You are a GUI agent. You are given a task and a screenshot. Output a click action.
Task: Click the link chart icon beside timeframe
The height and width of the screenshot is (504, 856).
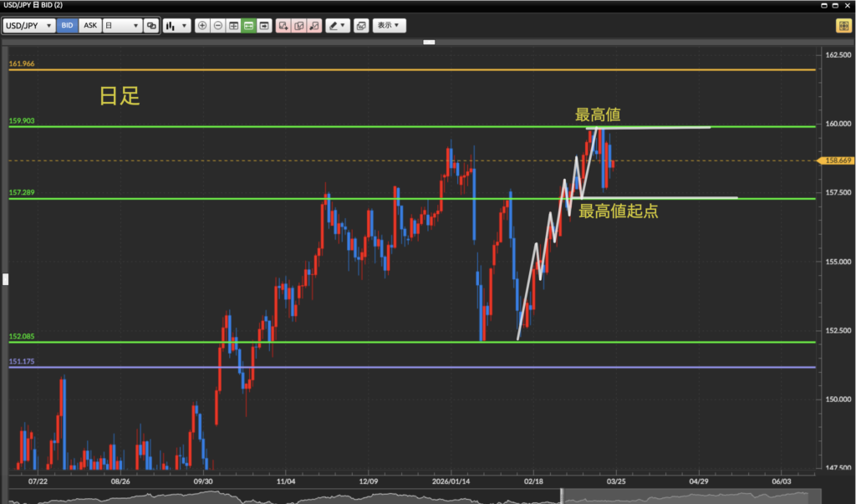[151, 26]
